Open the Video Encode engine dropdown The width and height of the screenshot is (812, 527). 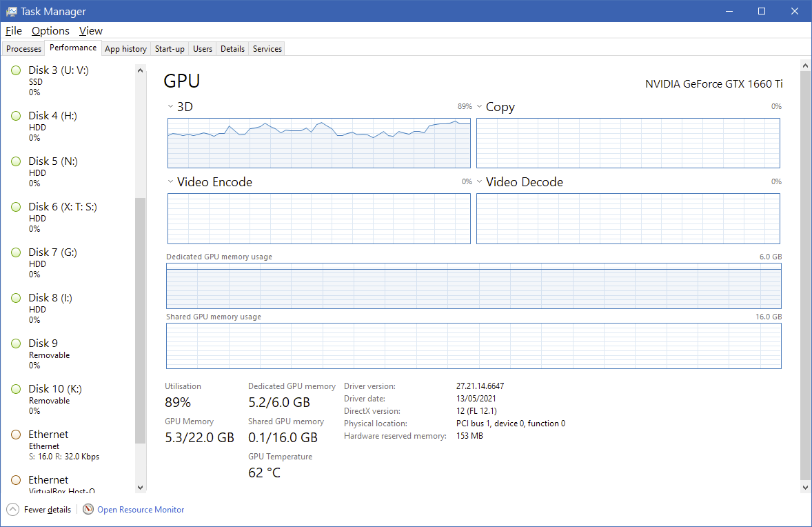point(170,181)
